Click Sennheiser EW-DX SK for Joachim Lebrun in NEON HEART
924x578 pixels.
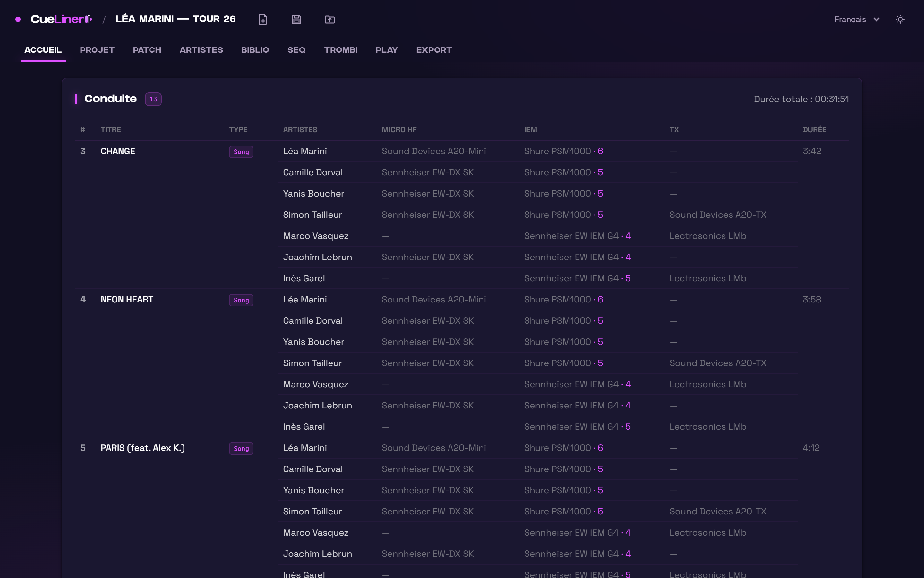(x=428, y=405)
